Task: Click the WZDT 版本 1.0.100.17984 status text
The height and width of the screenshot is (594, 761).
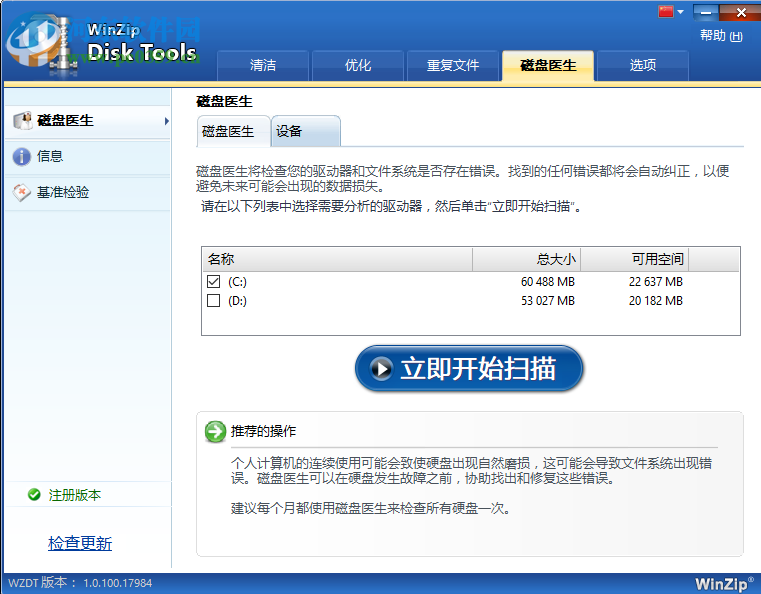Action: point(81,583)
